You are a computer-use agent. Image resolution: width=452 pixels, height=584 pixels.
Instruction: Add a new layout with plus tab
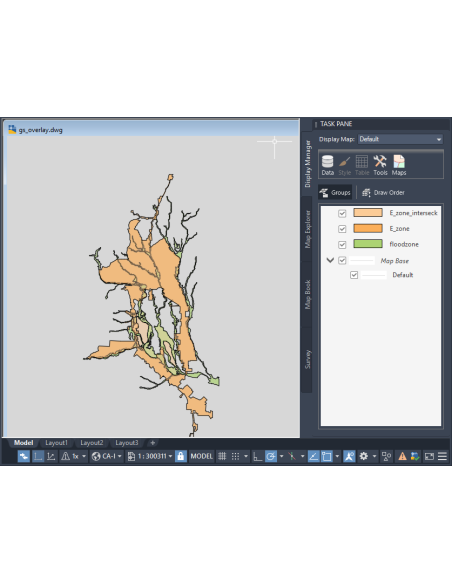coord(153,442)
